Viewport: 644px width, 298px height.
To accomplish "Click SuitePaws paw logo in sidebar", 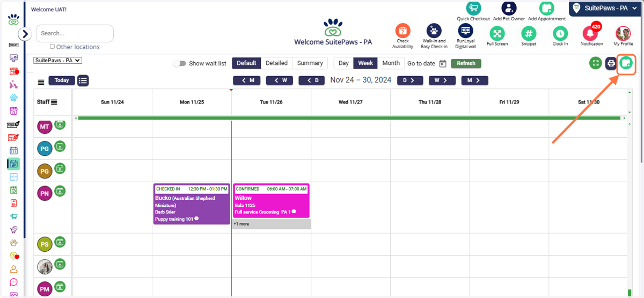I will pyautogui.click(x=14, y=20).
